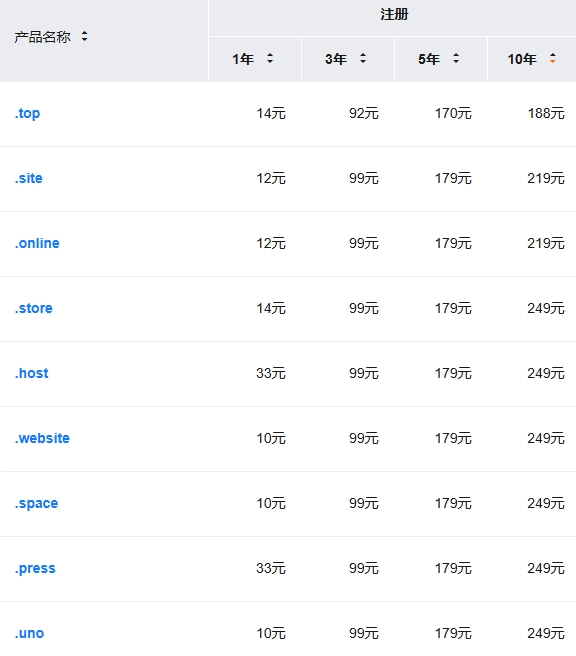
Task: Sort by 3年 price arrows
Action: point(363,59)
